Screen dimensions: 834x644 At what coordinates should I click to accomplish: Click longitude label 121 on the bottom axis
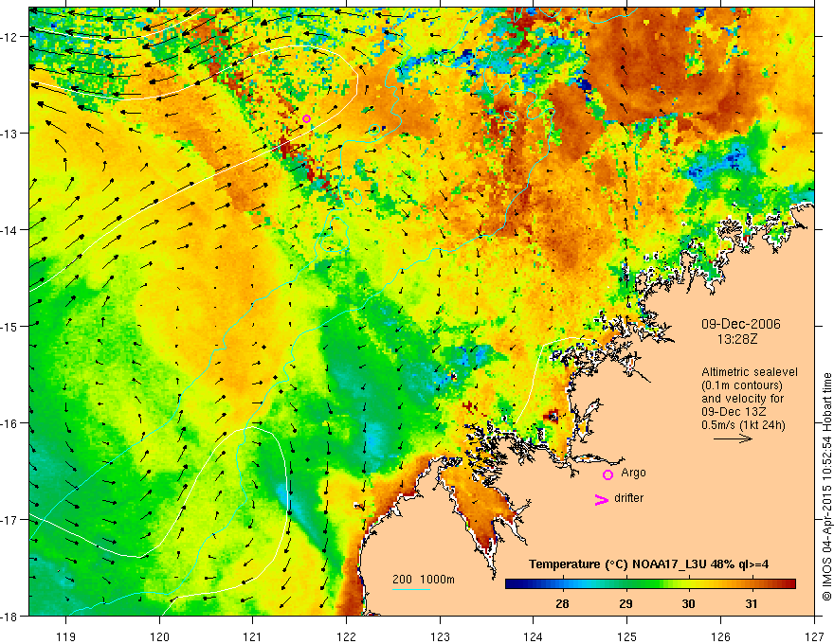coord(252,636)
